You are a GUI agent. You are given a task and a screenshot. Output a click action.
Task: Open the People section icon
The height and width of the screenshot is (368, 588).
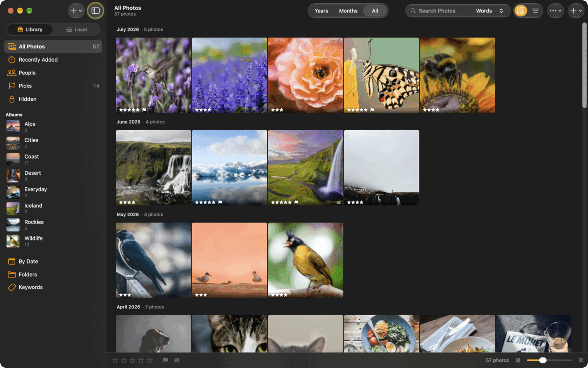click(12, 73)
